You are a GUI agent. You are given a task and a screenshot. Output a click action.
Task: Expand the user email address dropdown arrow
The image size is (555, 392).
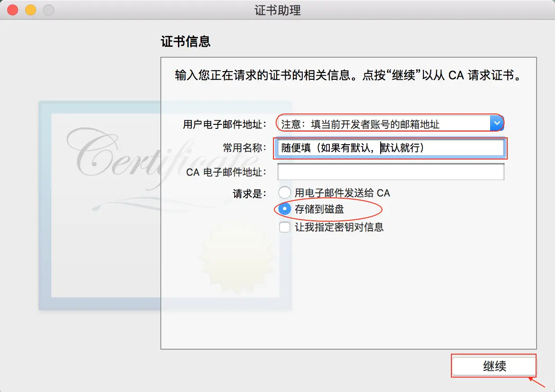click(496, 123)
